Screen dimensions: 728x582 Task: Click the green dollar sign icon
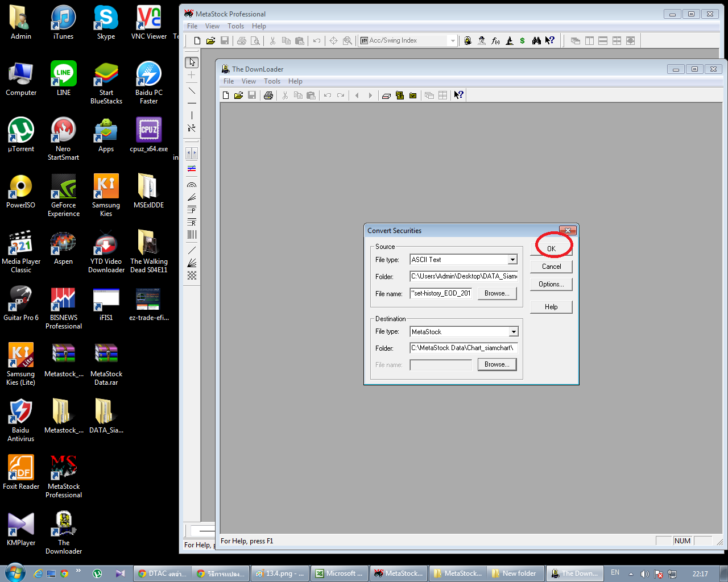point(522,41)
